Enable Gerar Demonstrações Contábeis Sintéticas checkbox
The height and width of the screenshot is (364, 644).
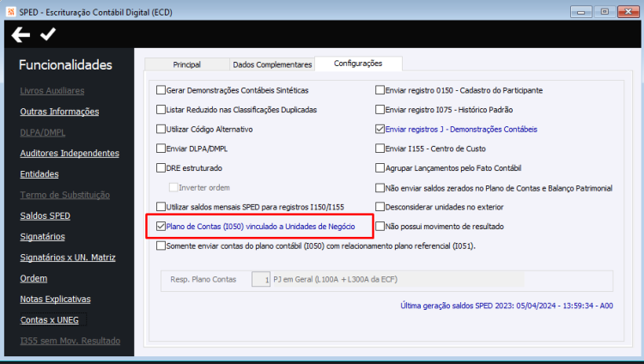(x=161, y=90)
